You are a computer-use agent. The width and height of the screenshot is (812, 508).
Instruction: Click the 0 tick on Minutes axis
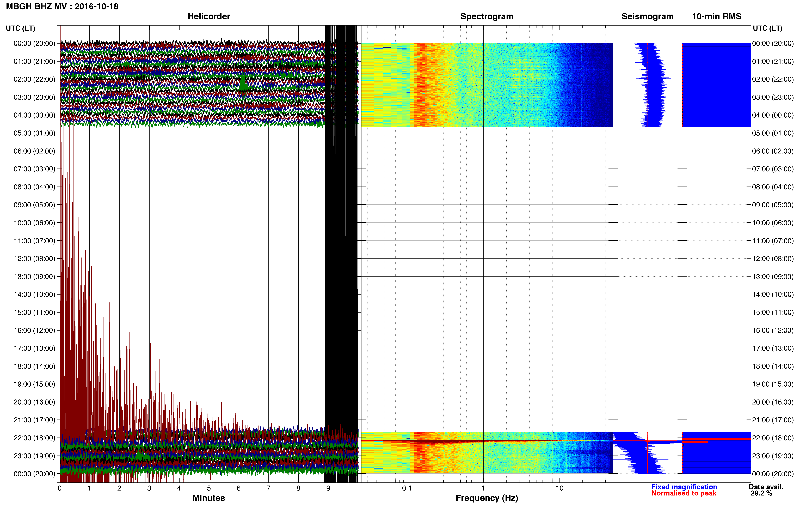click(x=60, y=488)
